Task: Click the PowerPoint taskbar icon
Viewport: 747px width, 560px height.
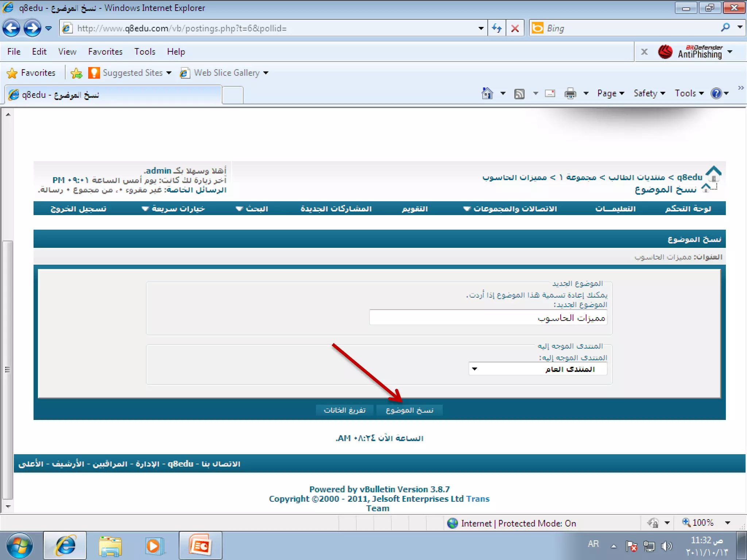Action: [x=200, y=546]
